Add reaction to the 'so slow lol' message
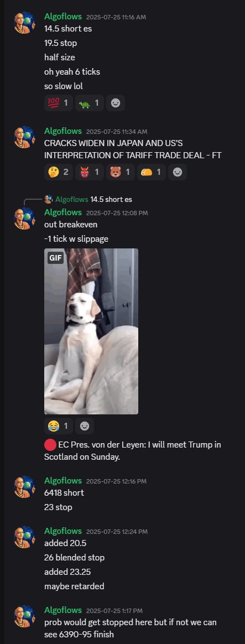 coord(116,103)
